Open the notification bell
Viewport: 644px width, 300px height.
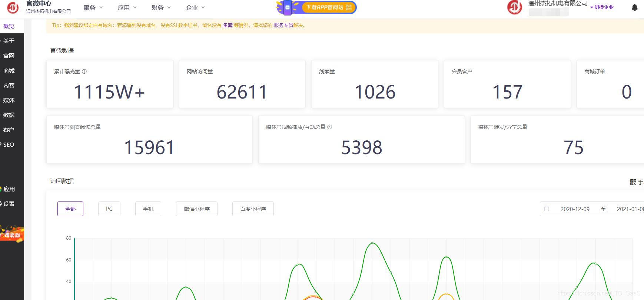634,7
